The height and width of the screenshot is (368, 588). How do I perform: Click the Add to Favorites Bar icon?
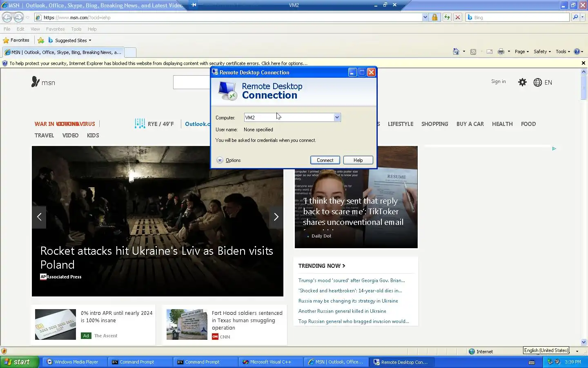(x=41, y=40)
